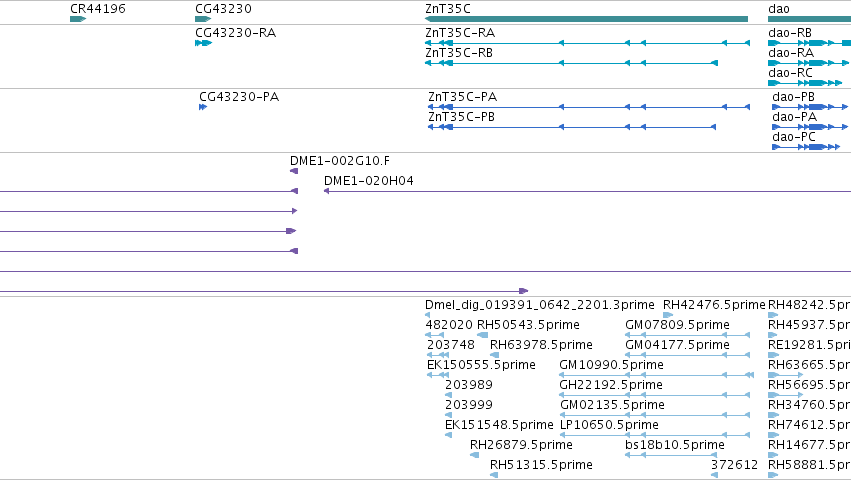Open the RH63665.5prime EST label

(809, 365)
